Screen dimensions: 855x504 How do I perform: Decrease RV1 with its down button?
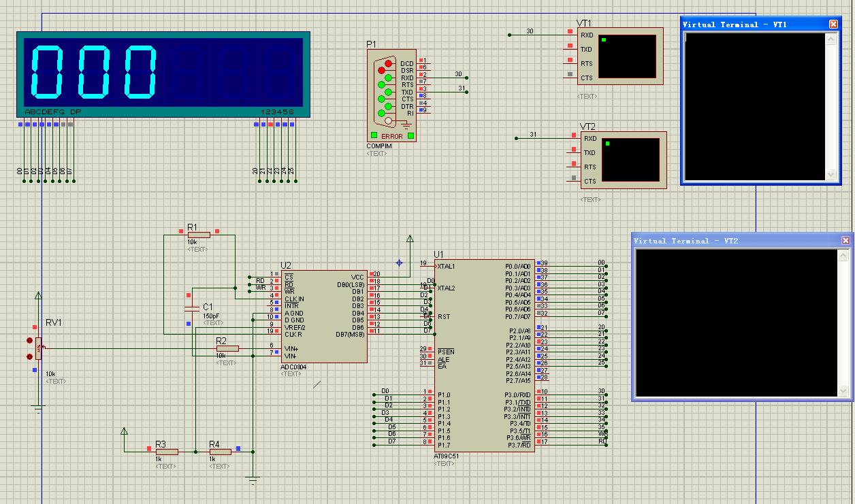(29, 356)
